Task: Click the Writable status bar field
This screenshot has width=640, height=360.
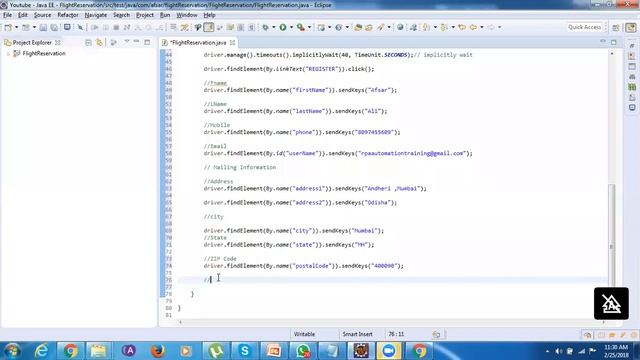Action: (x=304, y=334)
